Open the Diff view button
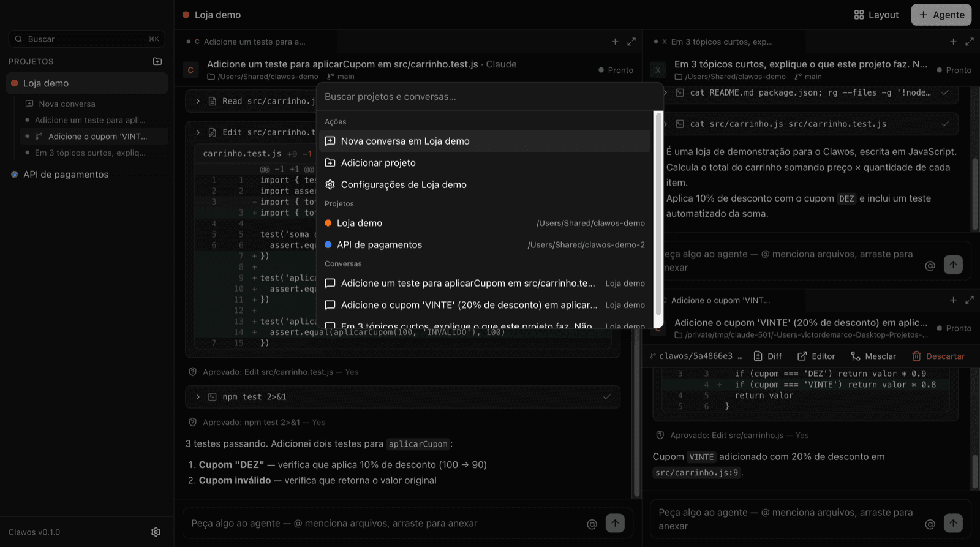 [x=767, y=356]
